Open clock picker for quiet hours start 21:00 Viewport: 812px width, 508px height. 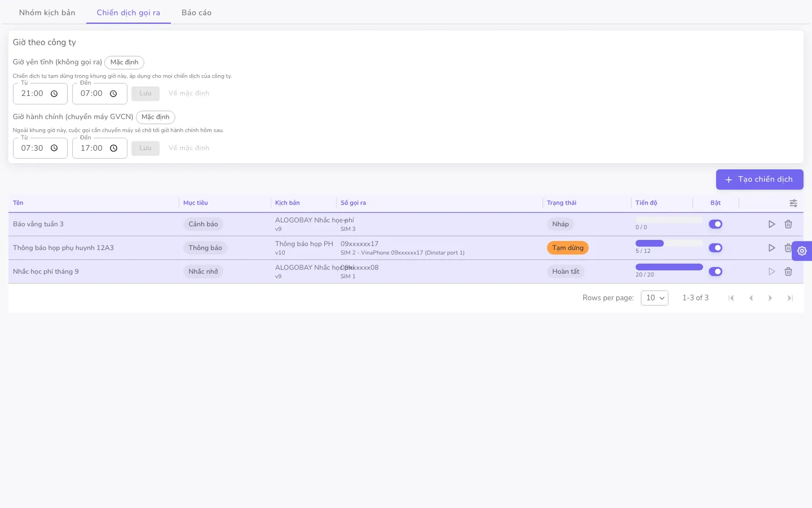coord(54,94)
